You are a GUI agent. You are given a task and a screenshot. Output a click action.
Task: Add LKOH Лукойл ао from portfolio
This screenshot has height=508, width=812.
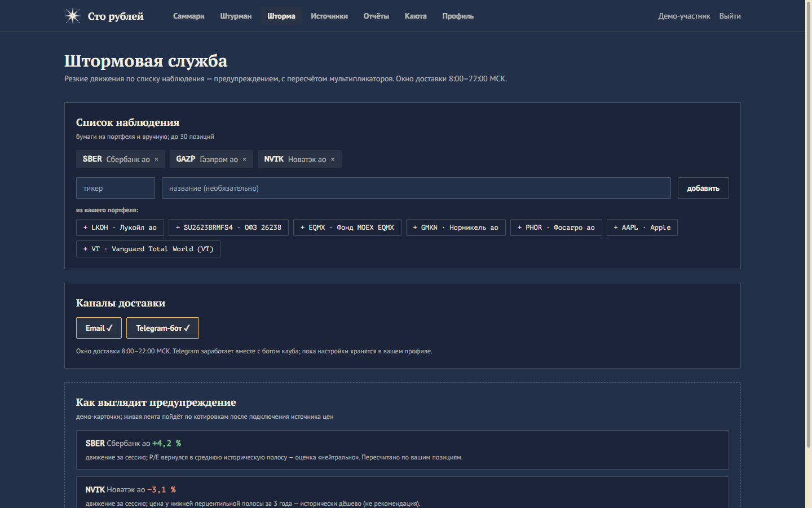tap(120, 227)
